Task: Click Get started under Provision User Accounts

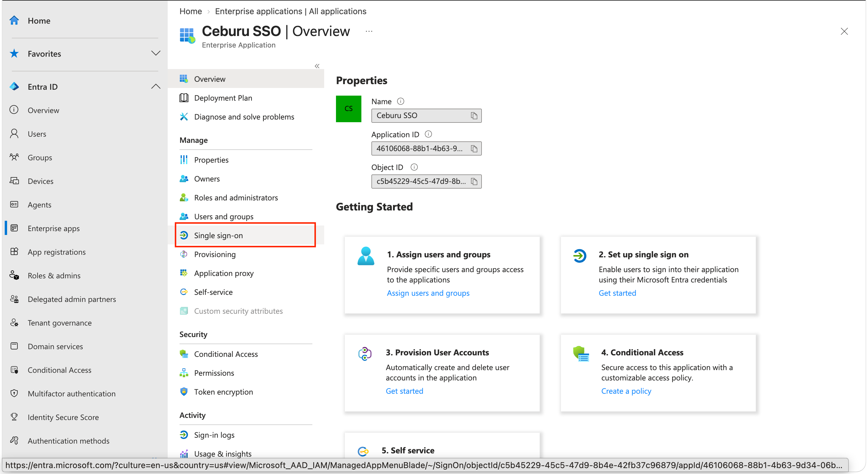Action: [x=404, y=391]
